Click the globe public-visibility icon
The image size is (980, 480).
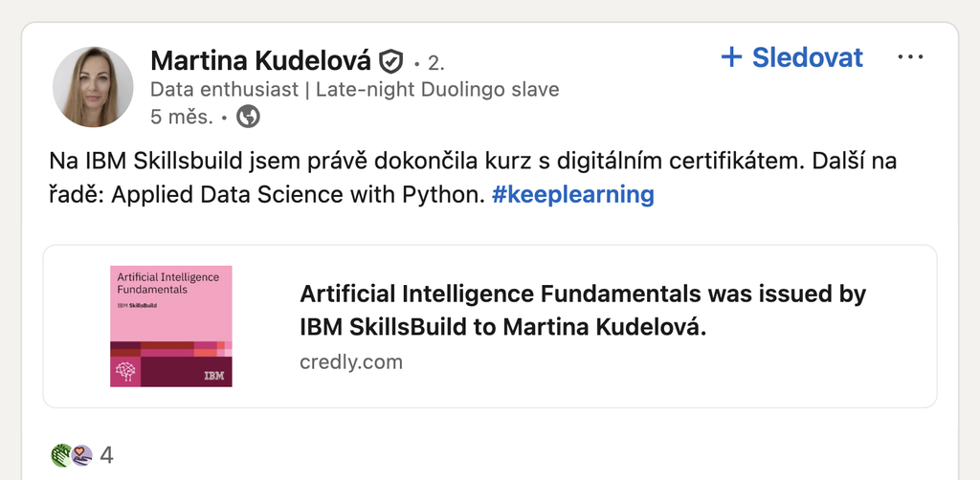(248, 117)
